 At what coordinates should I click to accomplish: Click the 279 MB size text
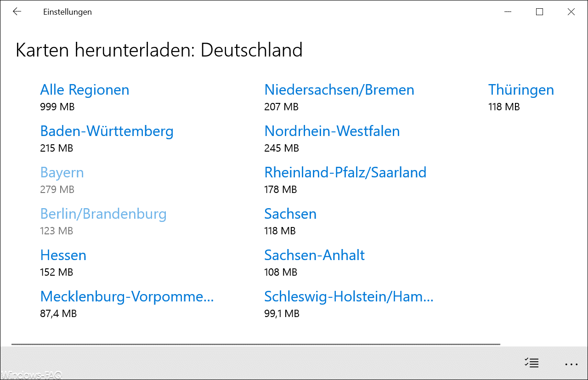pyautogui.click(x=57, y=190)
